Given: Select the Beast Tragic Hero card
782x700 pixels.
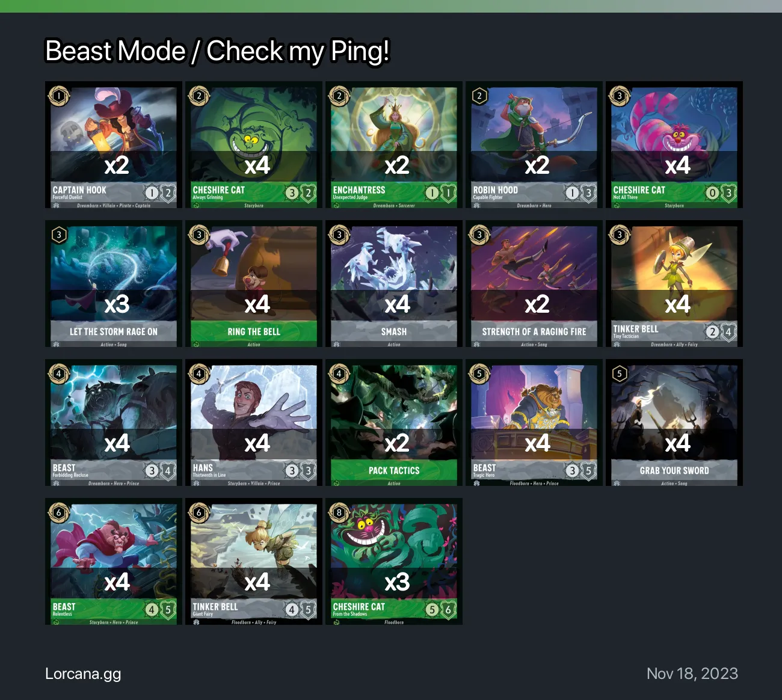Looking at the screenshot, I should [534, 423].
